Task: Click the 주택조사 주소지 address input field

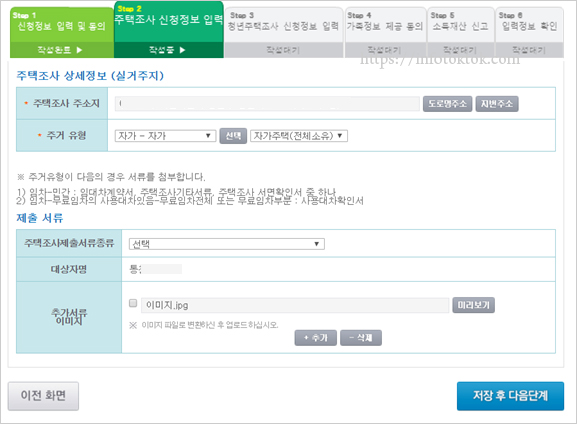Action: (267, 104)
